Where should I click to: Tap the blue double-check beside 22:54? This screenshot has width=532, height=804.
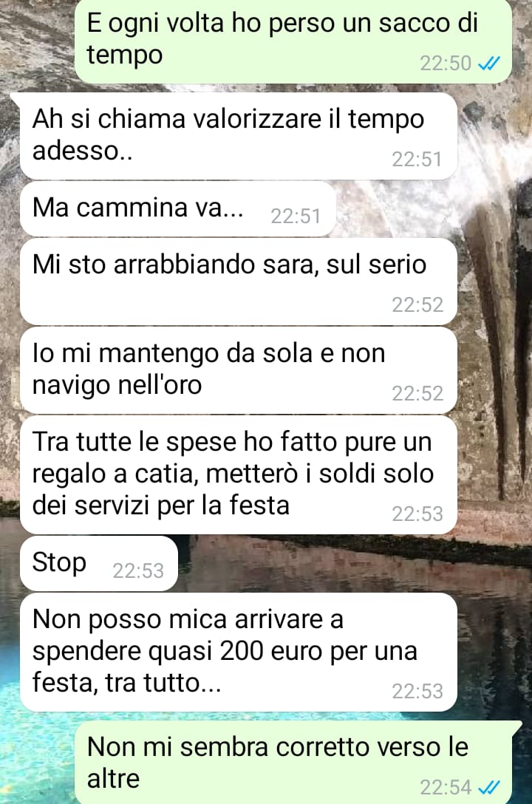(x=488, y=787)
